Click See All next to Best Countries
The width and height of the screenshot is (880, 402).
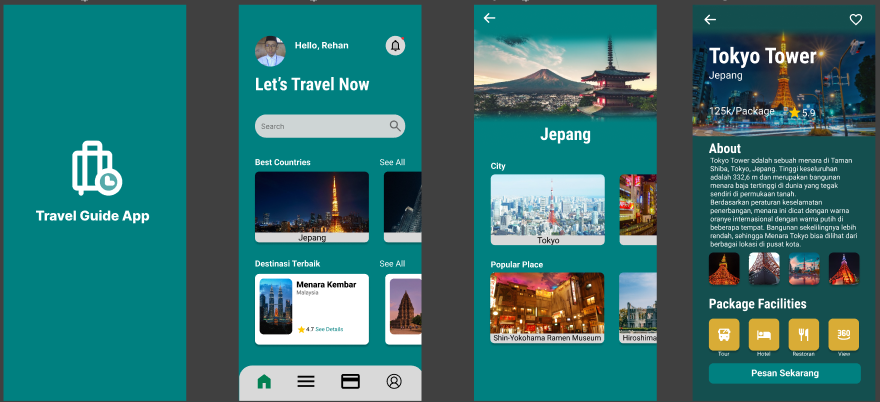click(392, 162)
